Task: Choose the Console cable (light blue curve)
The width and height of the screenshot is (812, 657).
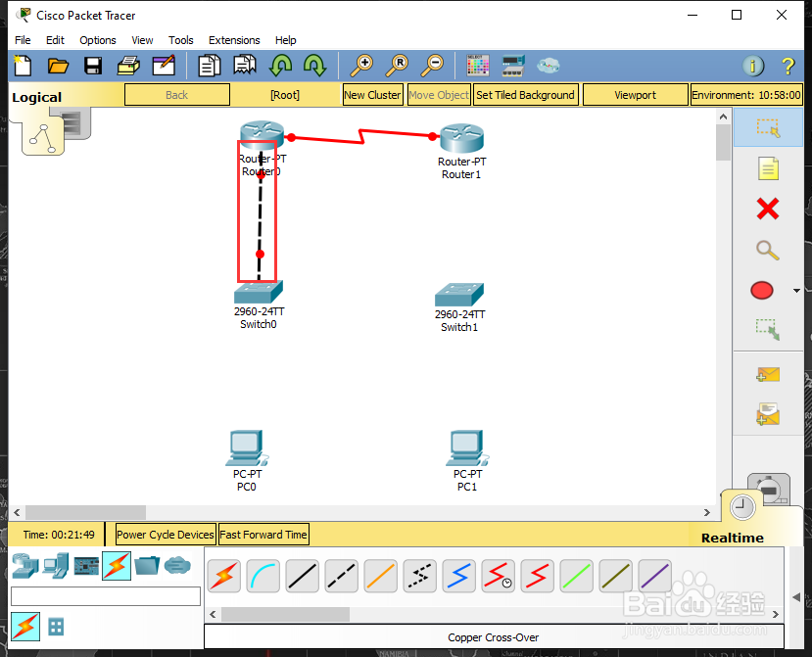Action: click(x=263, y=576)
